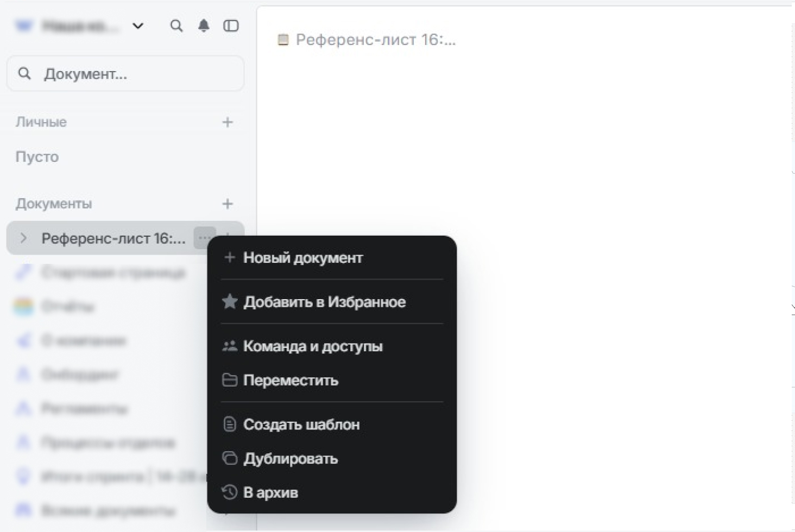Click the Документы section header
Viewport: 795px width, 532px height.
(x=54, y=204)
